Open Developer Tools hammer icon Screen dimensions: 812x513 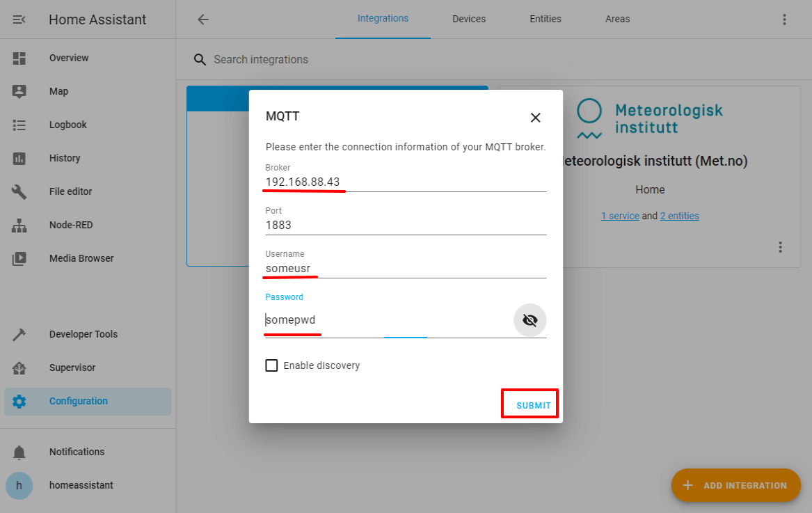click(x=19, y=335)
